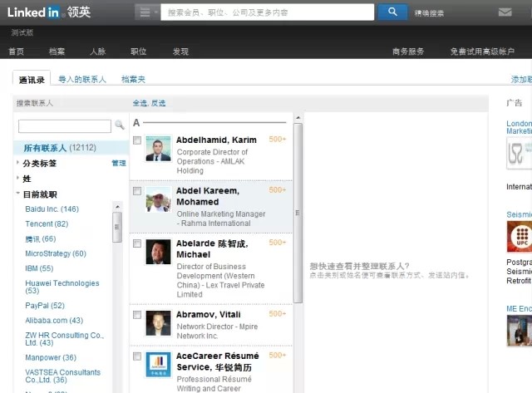The width and height of the screenshot is (532, 393).
Task: Click 管理 link beside 分类标签
Action: coord(119,164)
